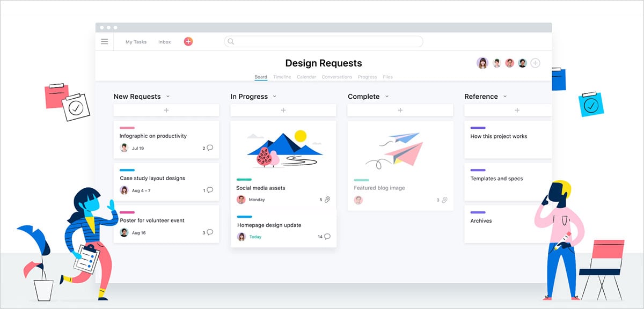Switch to the Progress tab
This screenshot has width=644, height=309.
[x=367, y=77]
